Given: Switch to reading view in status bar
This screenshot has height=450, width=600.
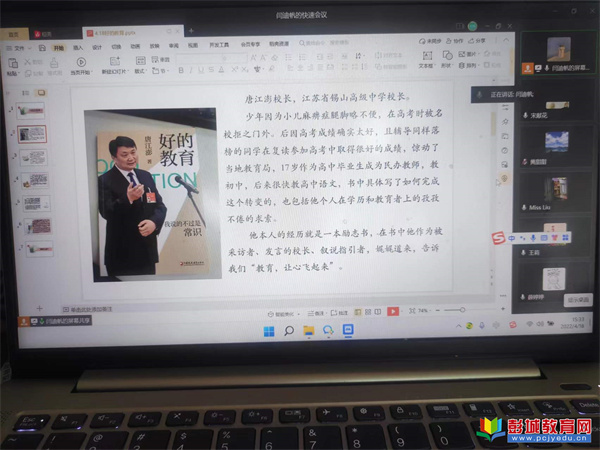Looking at the screenshot, I should tap(378, 312).
